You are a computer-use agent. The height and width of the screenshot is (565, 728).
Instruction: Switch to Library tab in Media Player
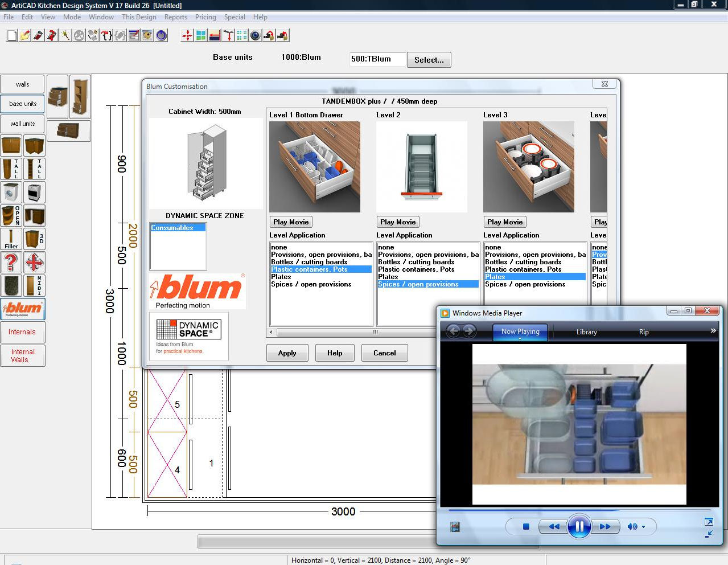click(586, 332)
